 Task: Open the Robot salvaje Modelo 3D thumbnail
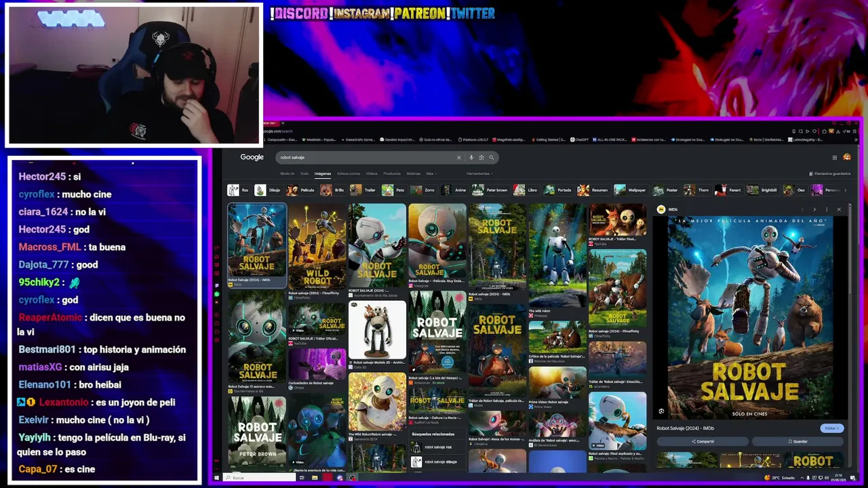[377, 330]
